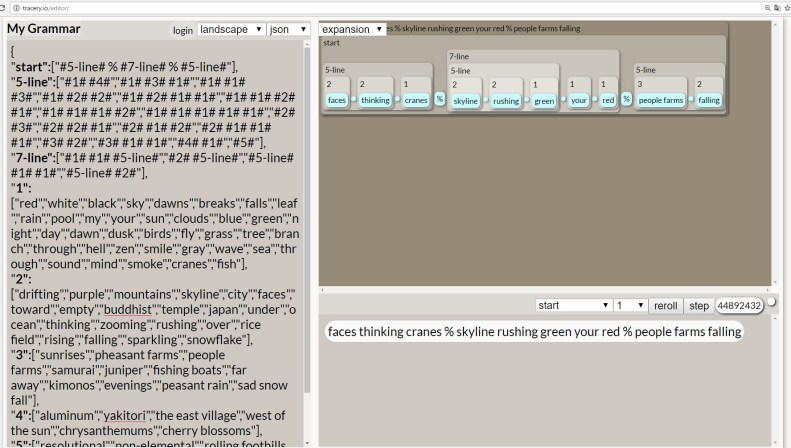Click the generated haiku output text
The height and width of the screenshot is (448, 791).
click(x=535, y=331)
